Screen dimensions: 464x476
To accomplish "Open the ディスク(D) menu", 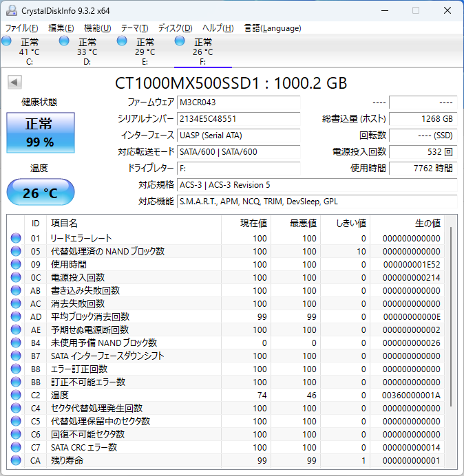I will (x=176, y=28).
